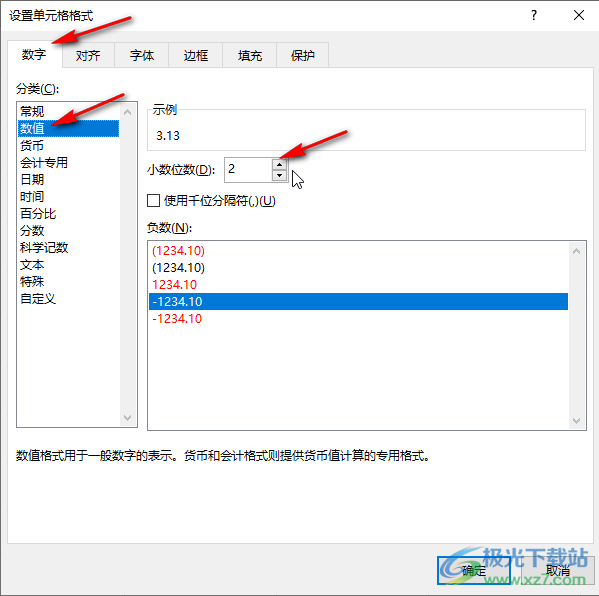Click the 小数位数 input field
Screen dimensions: 599x596
[248, 169]
